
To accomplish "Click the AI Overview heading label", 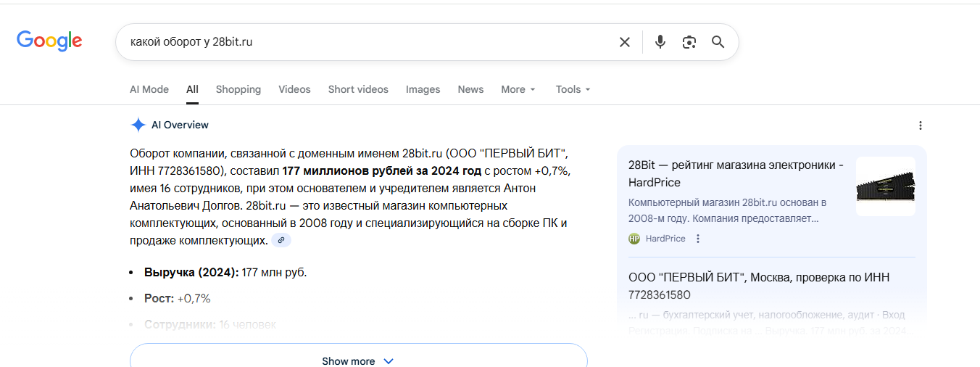I will click(x=180, y=125).
